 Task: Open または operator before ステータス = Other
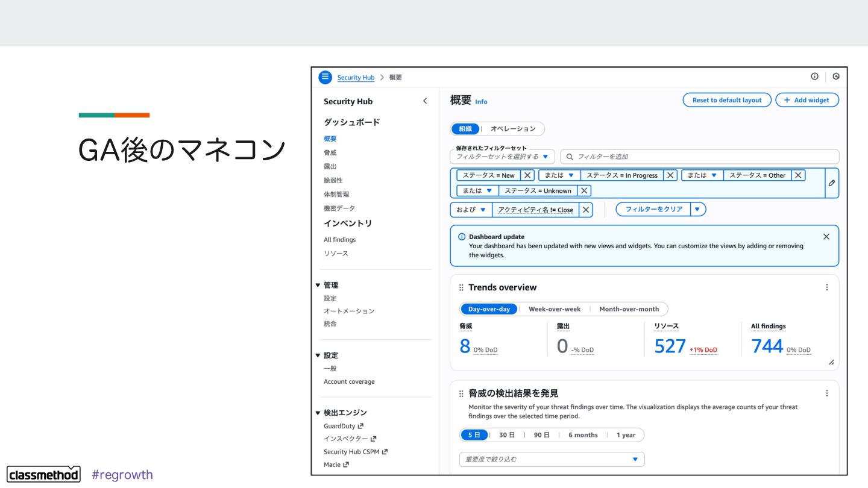(x=702, y=175)
